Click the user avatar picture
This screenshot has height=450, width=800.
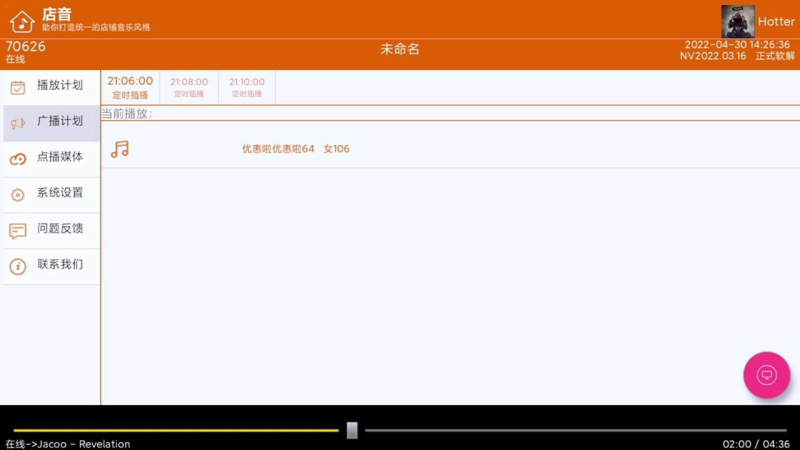click(738, 21)
